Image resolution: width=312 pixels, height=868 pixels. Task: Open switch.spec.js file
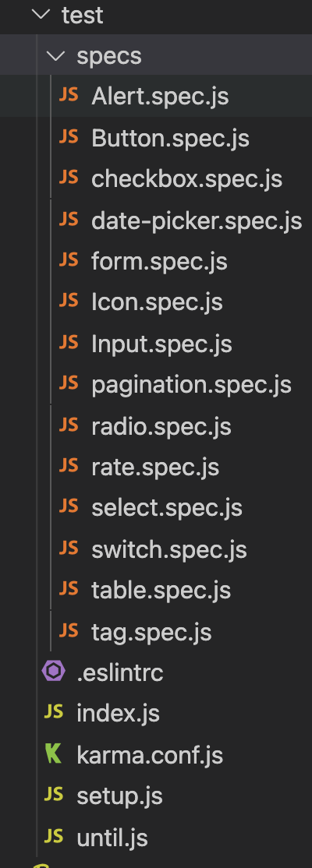(x=169, y=549)
